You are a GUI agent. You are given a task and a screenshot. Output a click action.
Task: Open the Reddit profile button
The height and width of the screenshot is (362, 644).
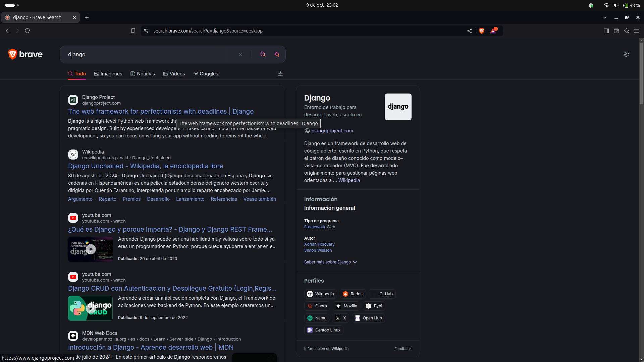pyautogui.click(x=353, y=294)
